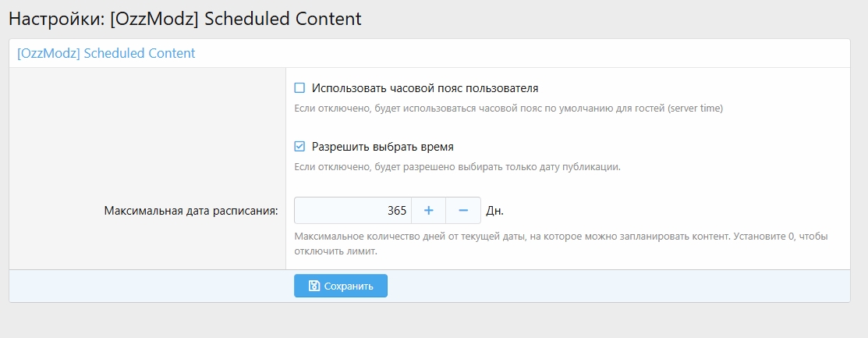Screen dimensions: 868x338
Task: Click the 'Дн.' unit label
Action: point(494,211)
